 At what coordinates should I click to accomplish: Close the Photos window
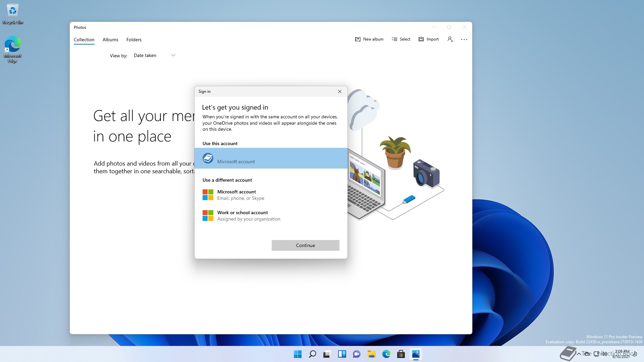(465, 27)
